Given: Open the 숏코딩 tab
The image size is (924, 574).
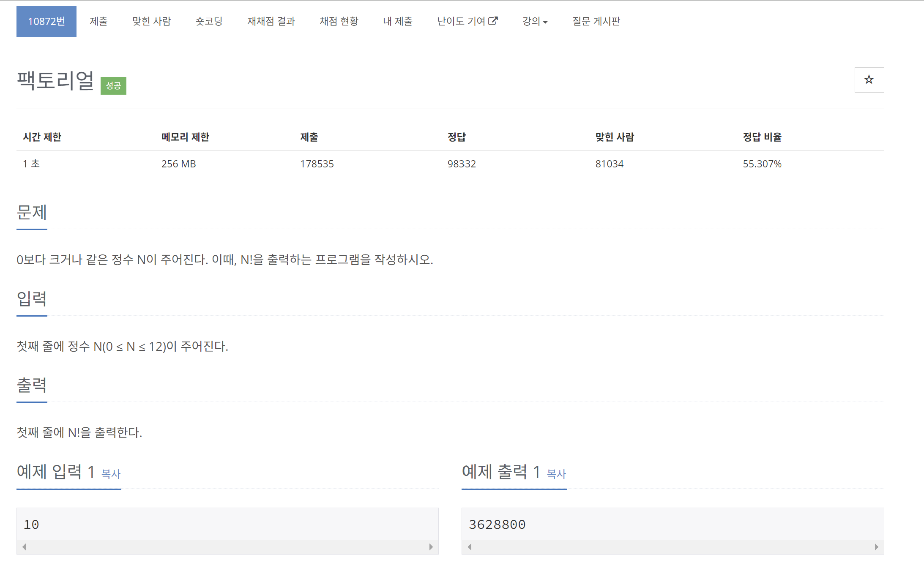Looking at the screenshot, I should click(209, 21).
